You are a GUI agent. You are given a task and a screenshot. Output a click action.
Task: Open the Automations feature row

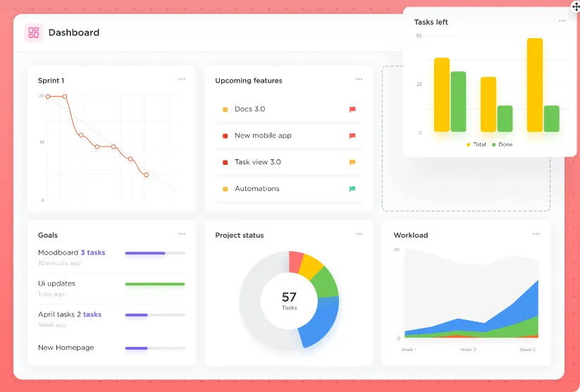click(289, 189)
